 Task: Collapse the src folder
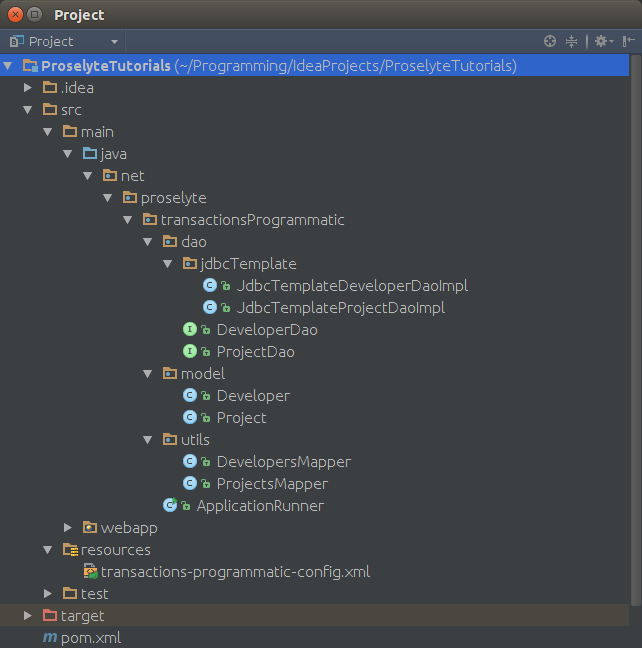point(28,110)
